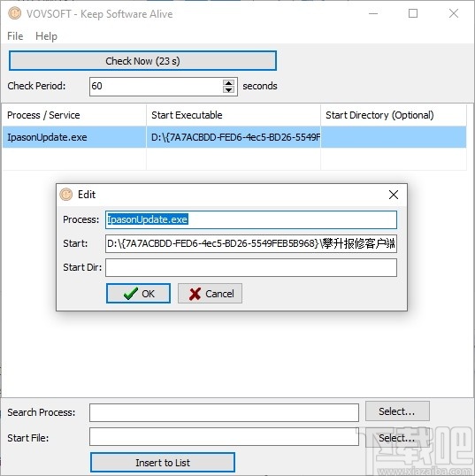Select the IpasonUpdate.exe list row
Image resolution: width=475 pixels, height=476 pixels.
pyautogui.click(x=234, y=137)
